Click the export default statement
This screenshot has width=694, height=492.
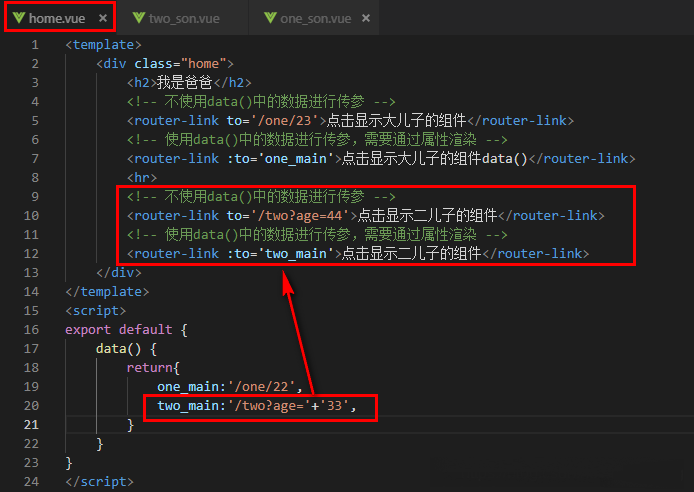(119, 330)
